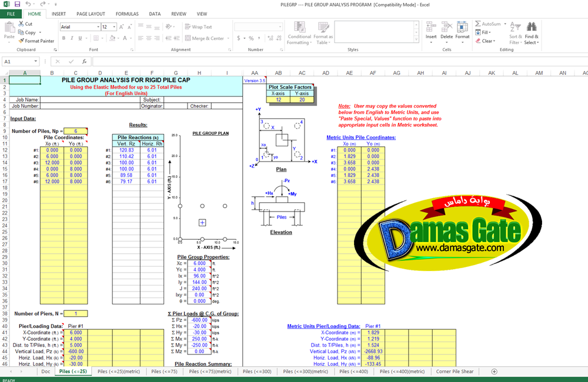Viewport: 588px width, 382px height.
Task: Switch to FORMULAS tab
Action: [127, 14]
